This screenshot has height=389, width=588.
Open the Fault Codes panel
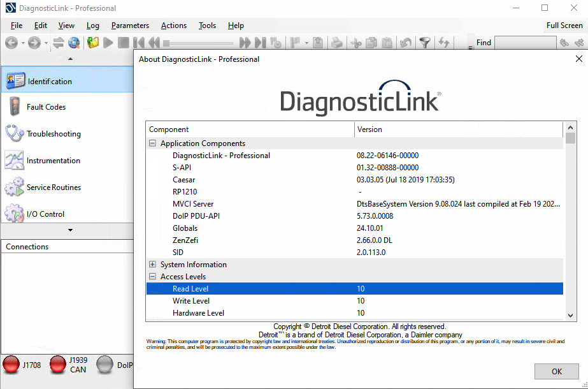coord(68,107)
